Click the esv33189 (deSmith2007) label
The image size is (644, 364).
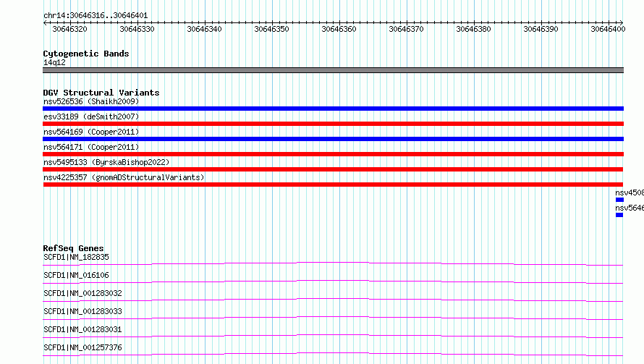point(91,117)
